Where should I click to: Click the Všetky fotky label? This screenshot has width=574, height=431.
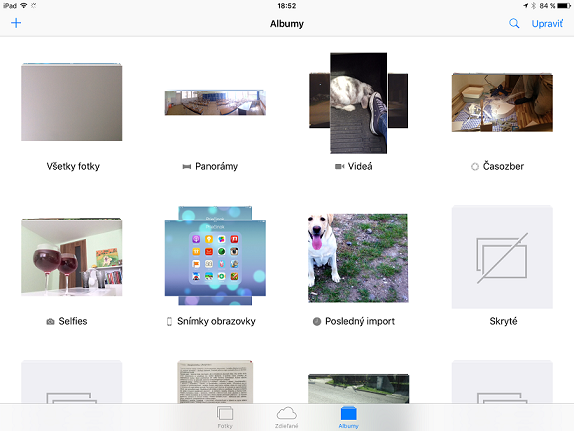pos(73,166)
